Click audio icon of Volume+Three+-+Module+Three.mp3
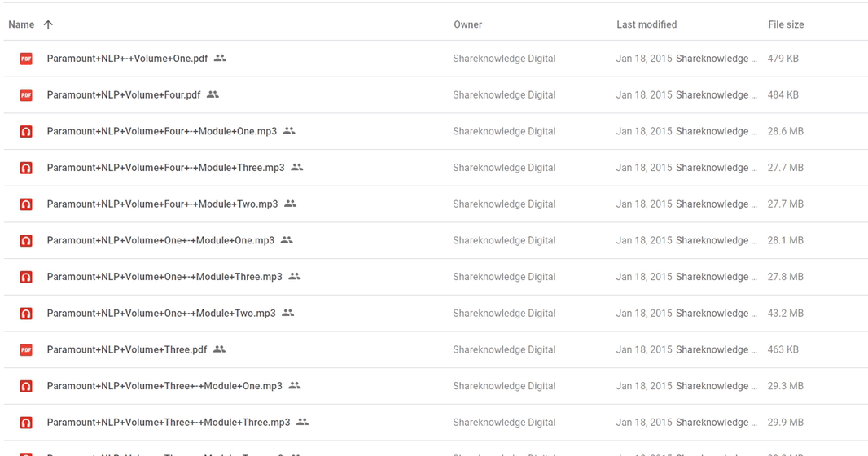 26,423
